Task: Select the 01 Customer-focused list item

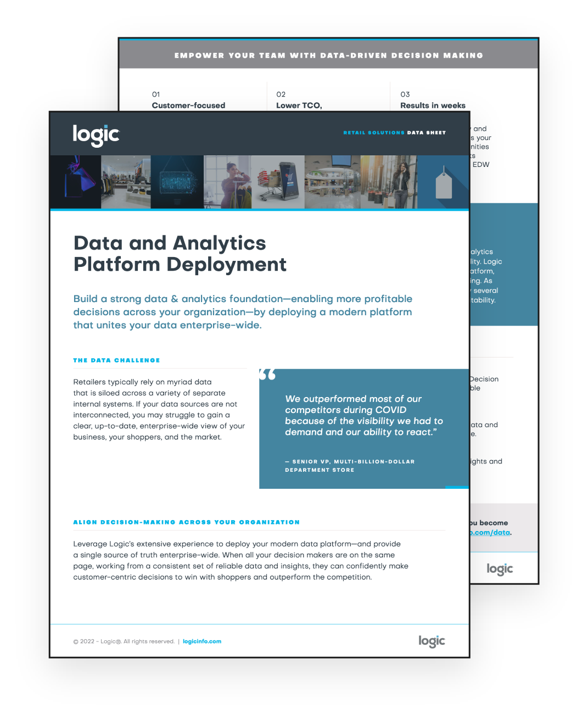Action: pos(188,100)
